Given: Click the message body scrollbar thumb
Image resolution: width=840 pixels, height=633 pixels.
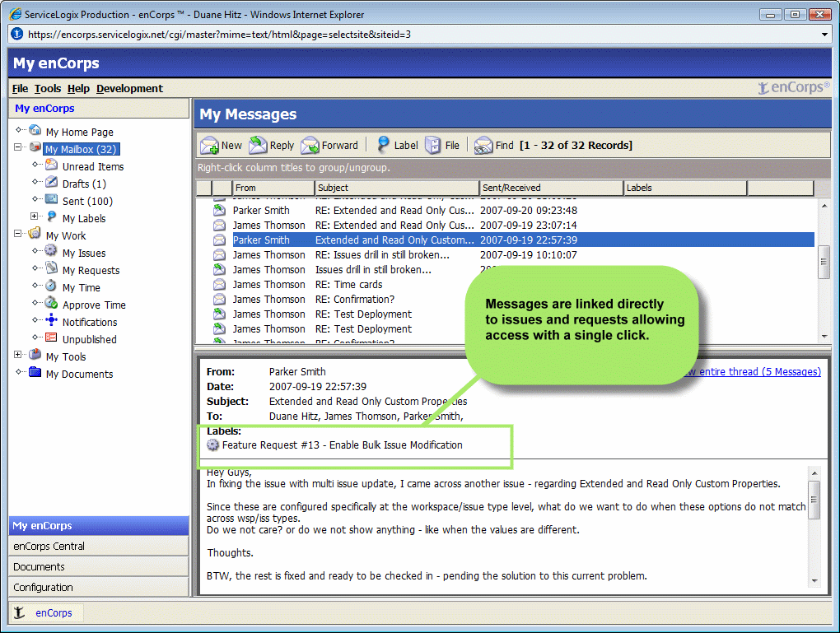Looking at the screenshot, I should click(814, 500).
